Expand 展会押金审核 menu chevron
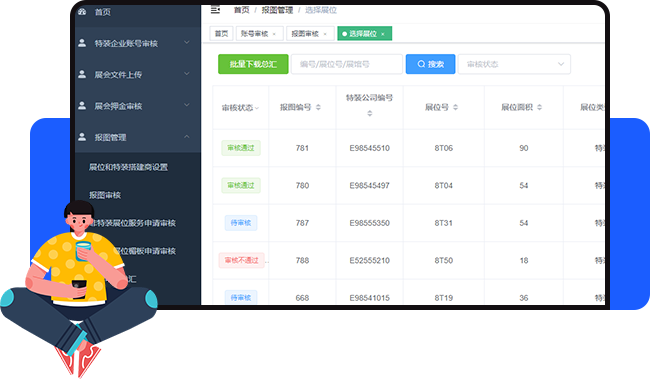Viewport: 650px width, 379px height. (187, 105)
